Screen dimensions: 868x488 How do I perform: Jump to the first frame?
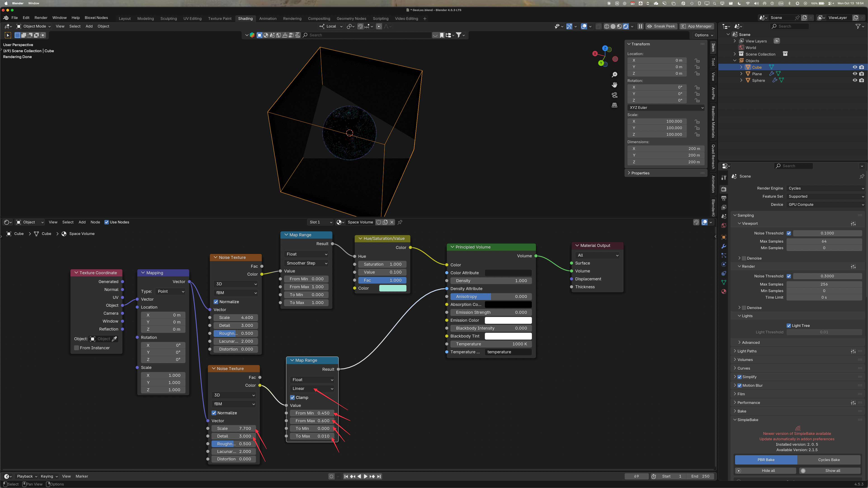pos(346,476)
